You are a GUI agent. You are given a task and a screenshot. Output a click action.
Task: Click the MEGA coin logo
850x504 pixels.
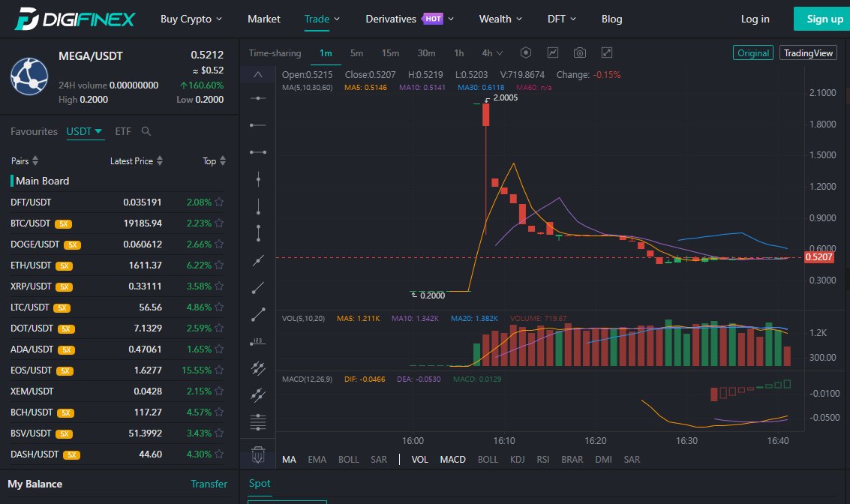[x=29, y=76]
